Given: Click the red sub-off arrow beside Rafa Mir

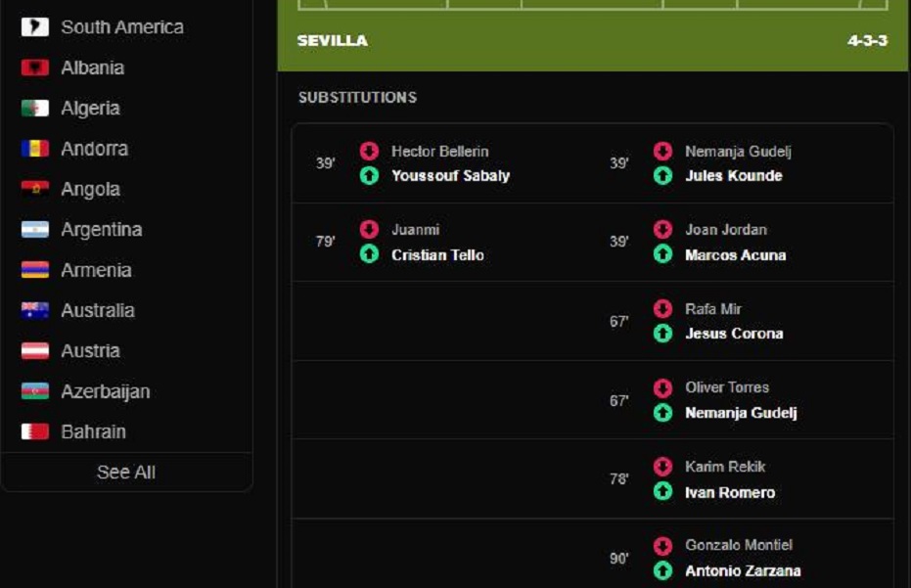Looking at the screenshot, I should click(662, 308).
